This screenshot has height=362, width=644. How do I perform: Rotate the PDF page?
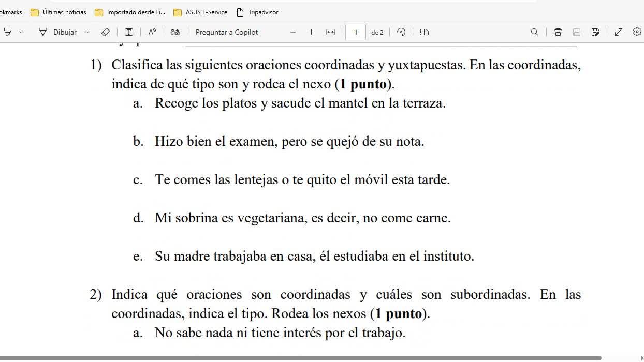401,32
